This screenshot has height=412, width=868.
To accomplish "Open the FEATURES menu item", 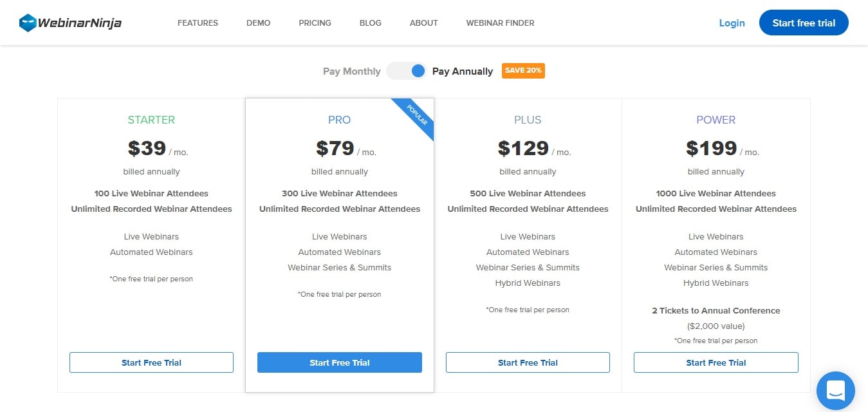I will tap(198, 23).
